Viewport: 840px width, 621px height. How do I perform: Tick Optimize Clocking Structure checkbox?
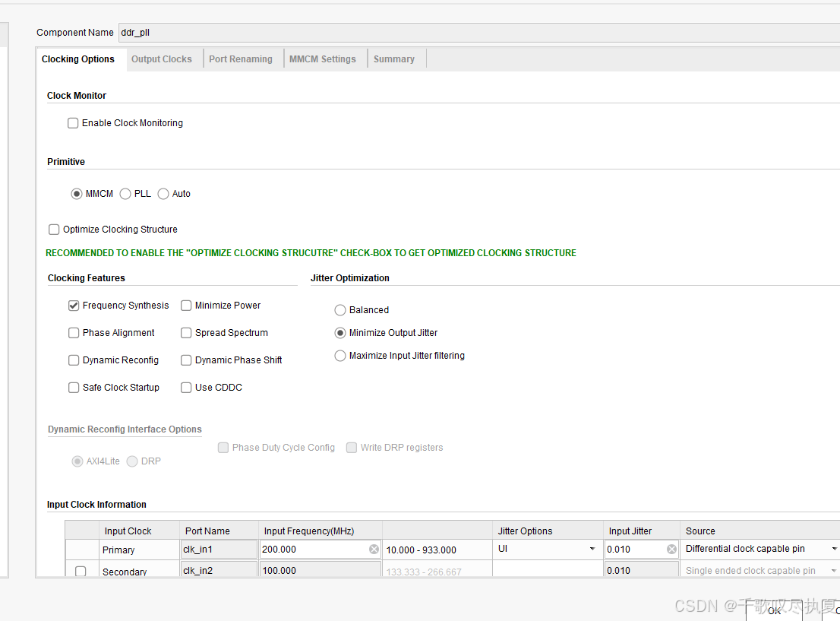pos(54,230)
